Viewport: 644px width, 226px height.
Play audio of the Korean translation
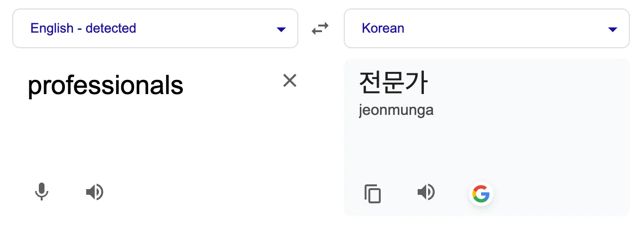click(426, 192)
